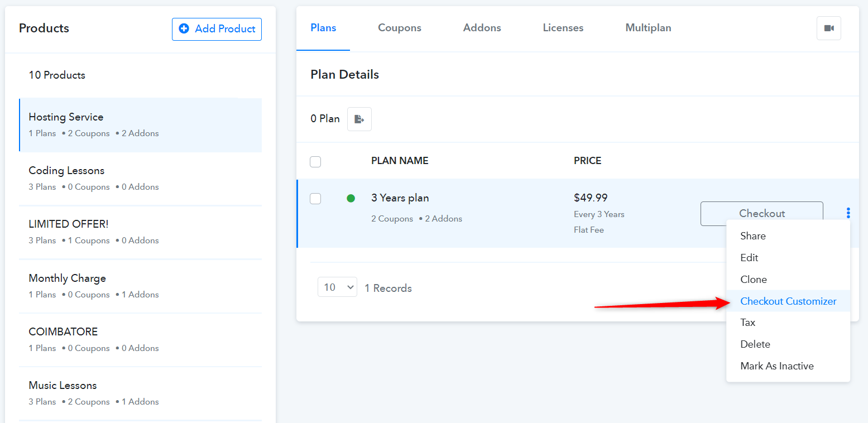
Task: Click the Checkout button
Action: click(x=762, y=213)
